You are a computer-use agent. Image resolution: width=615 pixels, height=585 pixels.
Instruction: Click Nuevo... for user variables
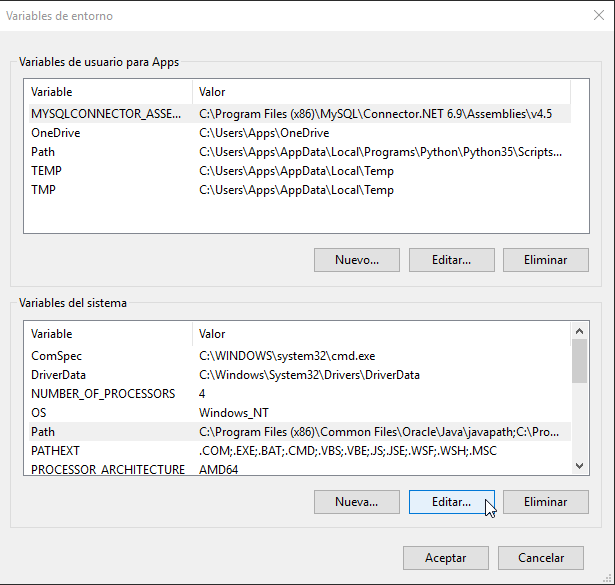tap(357, 260)
